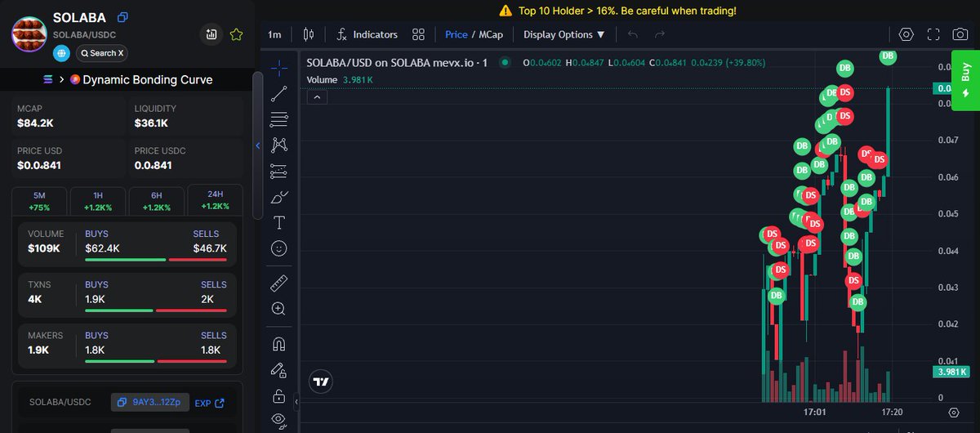Take a chart snapshot with camera
980x433 pixels.
pos(961,34)
